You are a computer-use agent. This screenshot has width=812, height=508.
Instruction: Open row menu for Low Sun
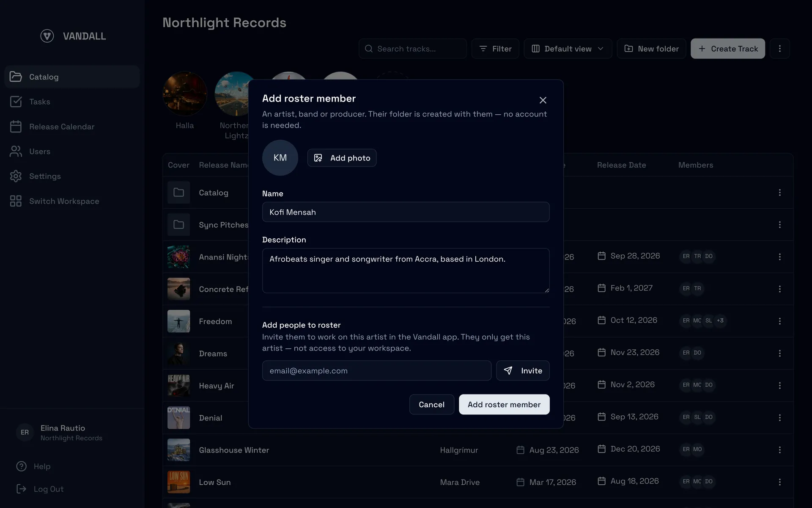point(780,482)
